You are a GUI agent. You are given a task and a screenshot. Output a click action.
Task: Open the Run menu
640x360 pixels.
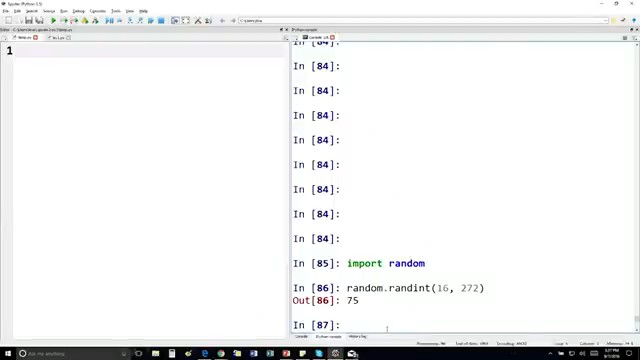(x=64, y=11)
